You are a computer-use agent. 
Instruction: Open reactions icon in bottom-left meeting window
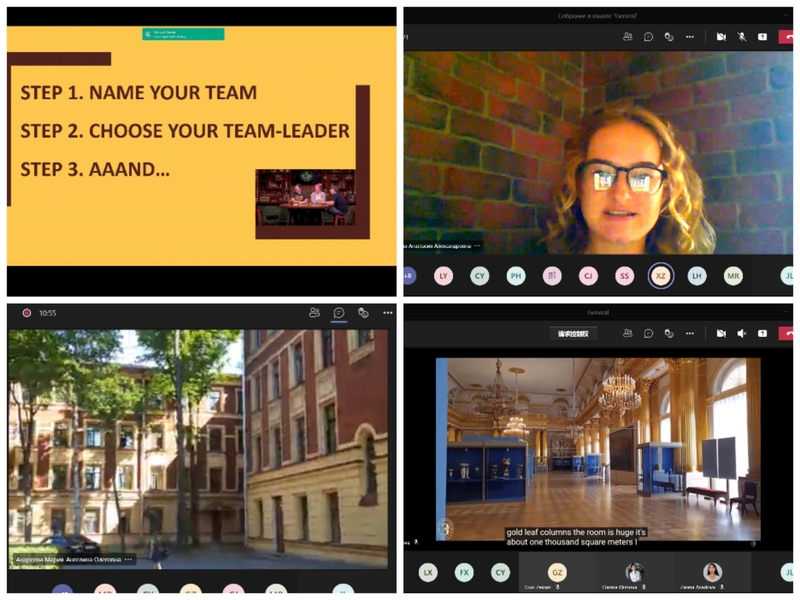tap(363, 313)
